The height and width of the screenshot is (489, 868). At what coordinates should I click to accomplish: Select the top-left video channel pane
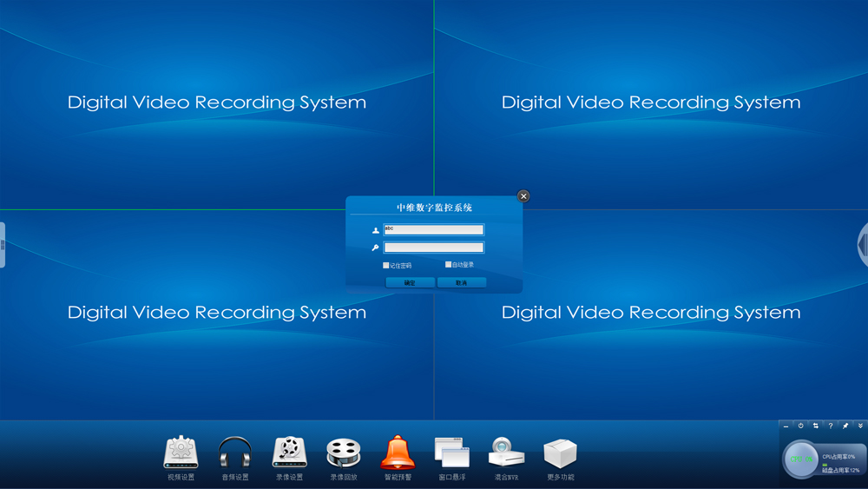216,105
